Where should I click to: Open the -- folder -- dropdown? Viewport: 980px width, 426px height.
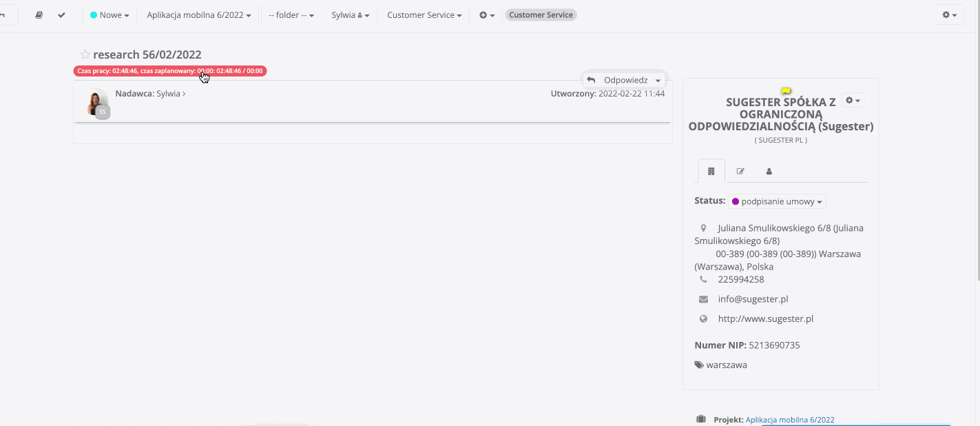[x=291, y=14]
